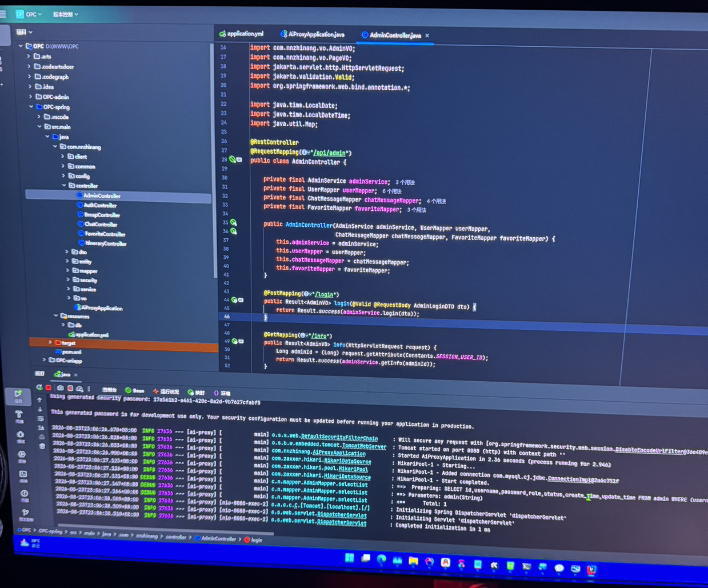Click the bean gutter icon on line 36
The image size is (708, 588).
coord(234,231)
